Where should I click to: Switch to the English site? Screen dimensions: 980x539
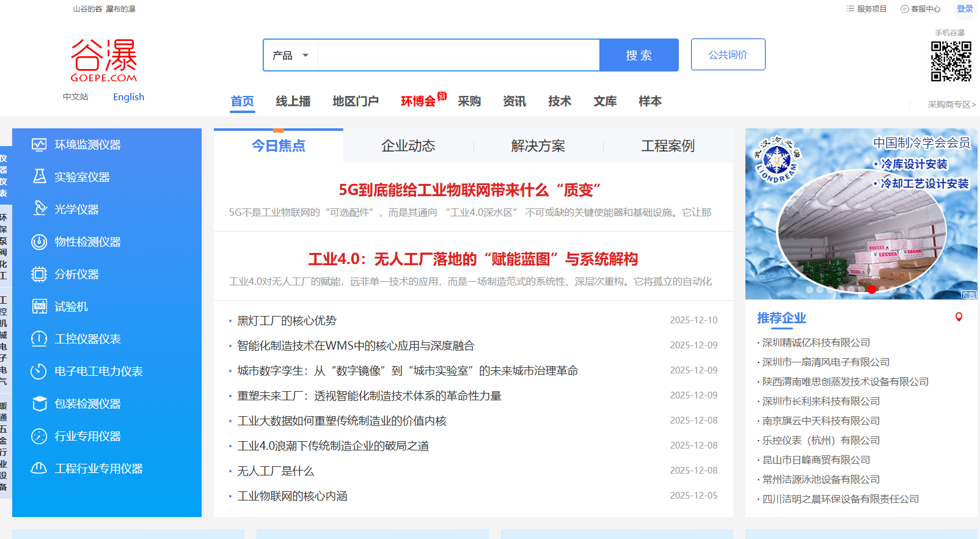point(129,97)
